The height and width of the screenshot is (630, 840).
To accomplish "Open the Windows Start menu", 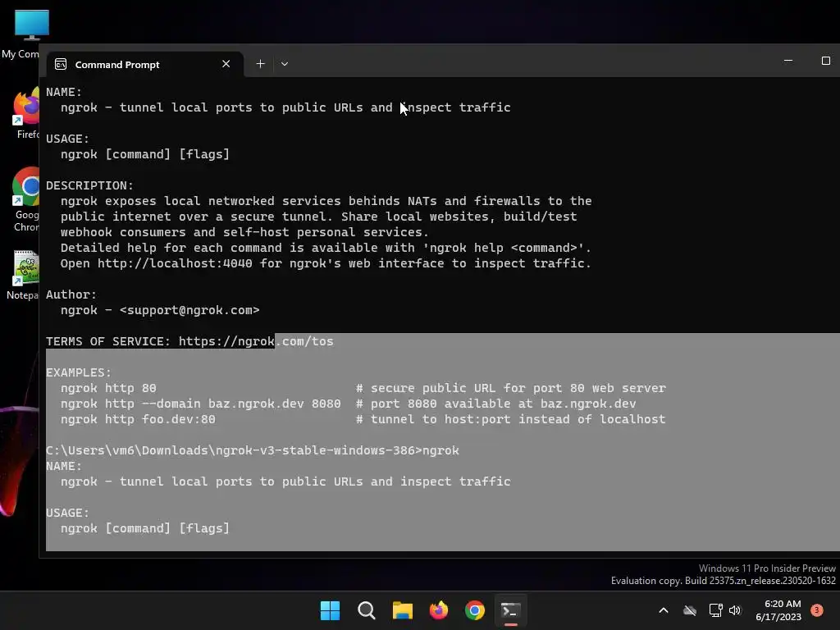I will tap(330, 610).
